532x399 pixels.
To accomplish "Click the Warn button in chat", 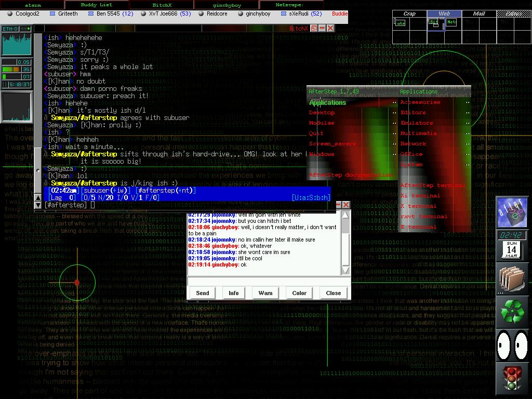I will click(265, 293).
